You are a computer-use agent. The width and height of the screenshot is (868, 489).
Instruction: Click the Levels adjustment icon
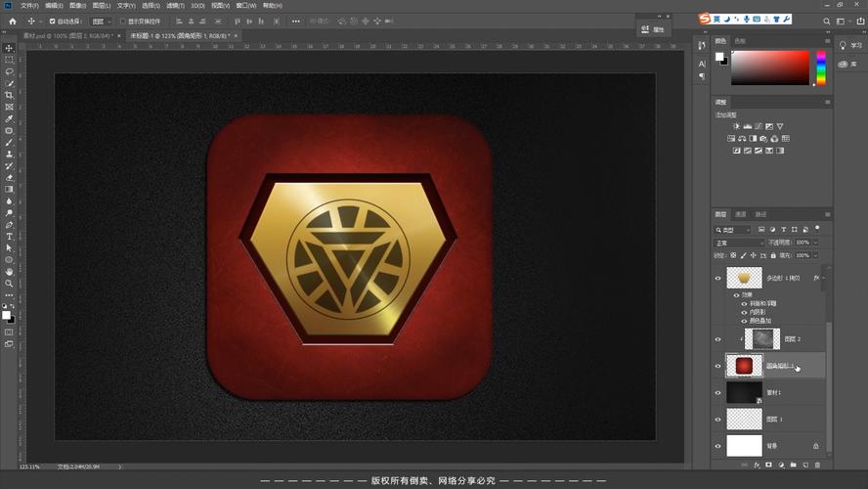pyautogui.click(x=748, y=126)
